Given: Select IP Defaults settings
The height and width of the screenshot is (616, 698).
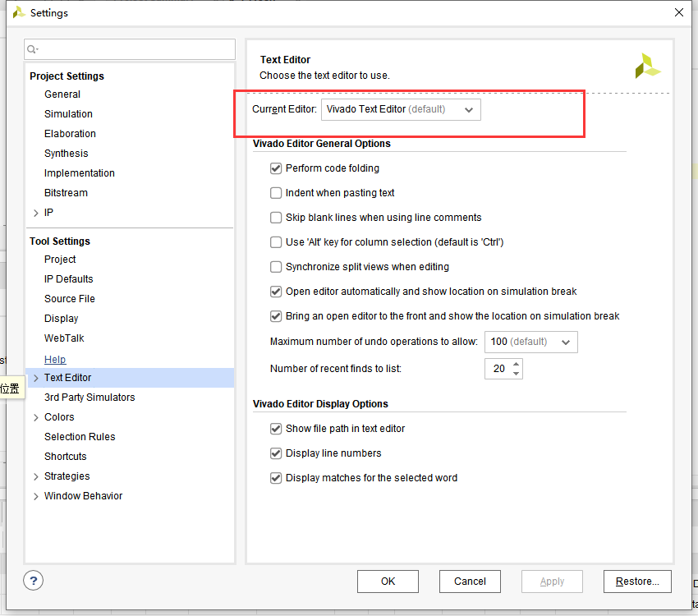Looking at the screenshot, I should [68, 279].
